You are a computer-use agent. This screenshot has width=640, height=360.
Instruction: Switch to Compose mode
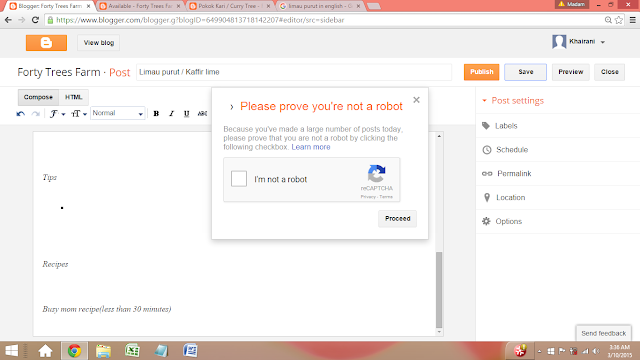38,97
